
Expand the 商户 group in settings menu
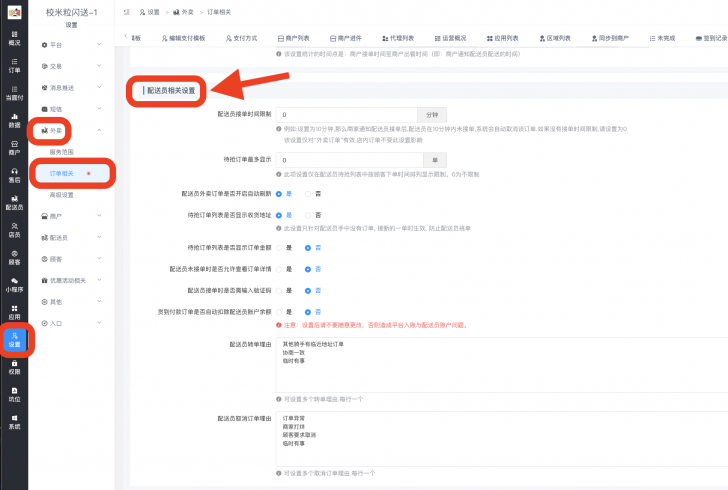72,216
